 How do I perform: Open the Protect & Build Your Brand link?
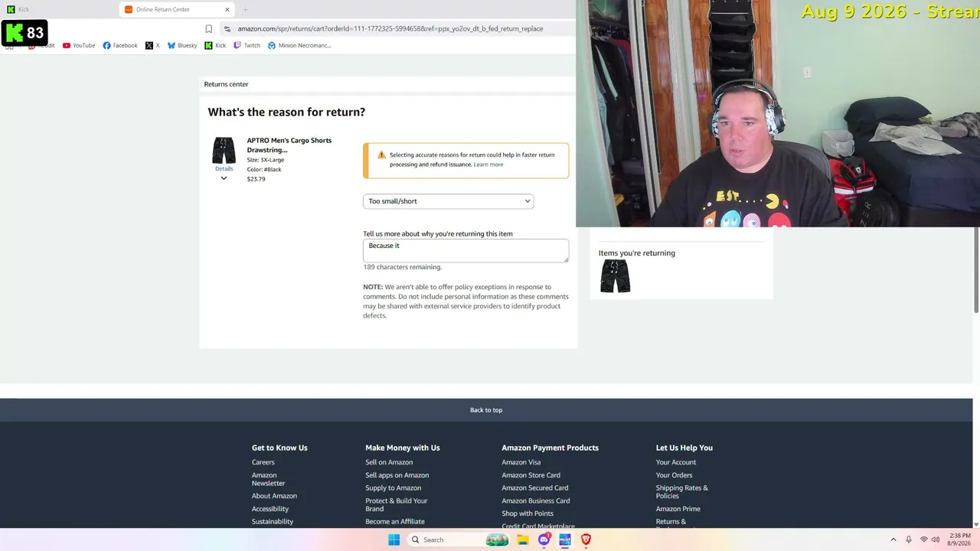coord(396,505)
